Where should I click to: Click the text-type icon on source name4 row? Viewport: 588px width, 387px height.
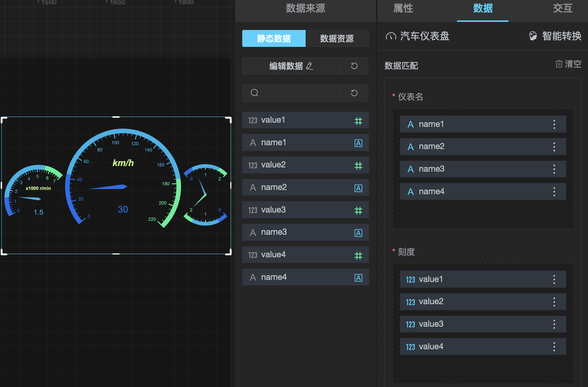click(x=358, y=278)
